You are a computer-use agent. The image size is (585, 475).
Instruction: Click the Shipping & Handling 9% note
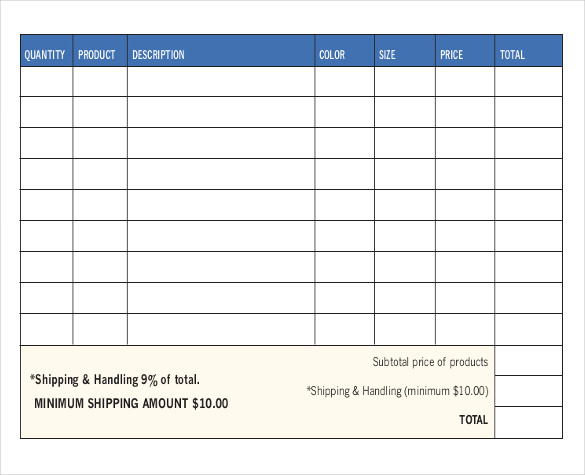(115, 380)
